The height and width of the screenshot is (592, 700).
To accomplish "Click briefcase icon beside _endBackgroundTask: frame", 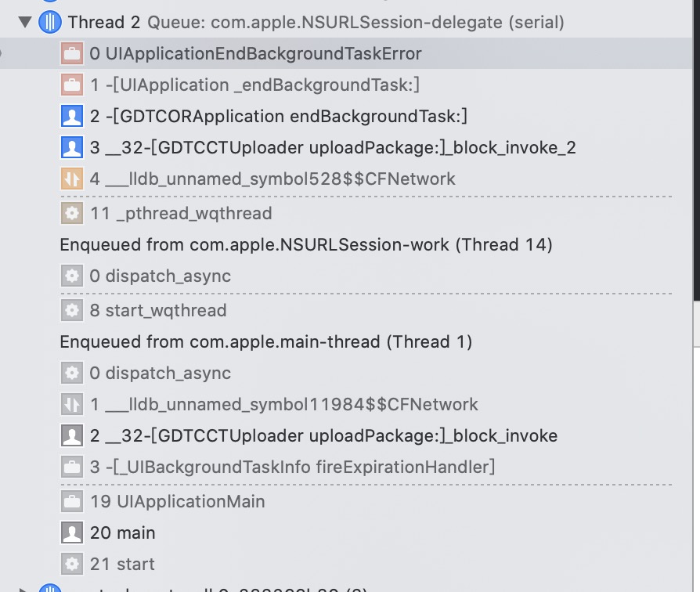I will pos(72,85).
